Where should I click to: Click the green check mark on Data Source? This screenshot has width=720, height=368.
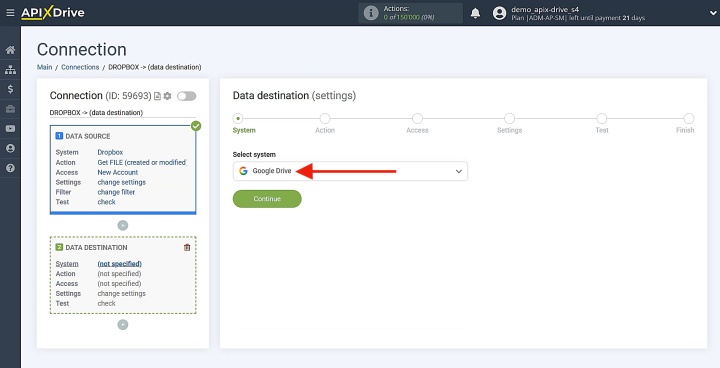196,126
